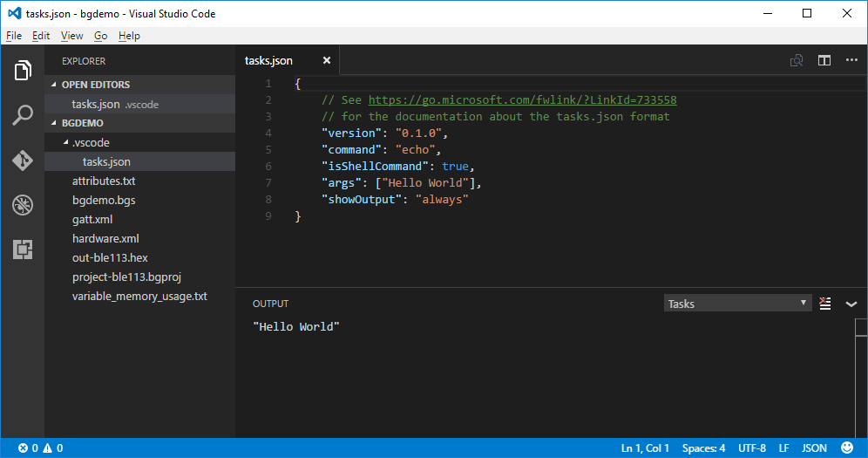
Task: Open gatt.xml file
Action: (x=140, y=219)
